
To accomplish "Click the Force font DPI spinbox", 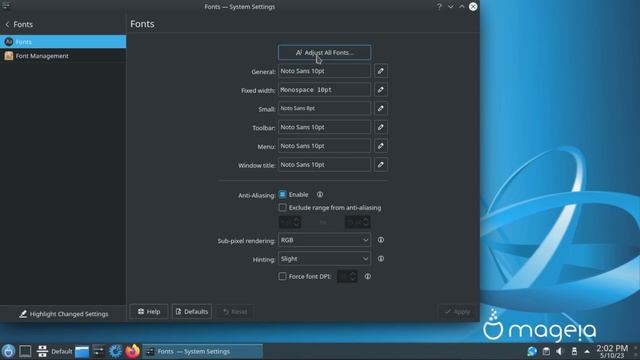I will [347, 276].
